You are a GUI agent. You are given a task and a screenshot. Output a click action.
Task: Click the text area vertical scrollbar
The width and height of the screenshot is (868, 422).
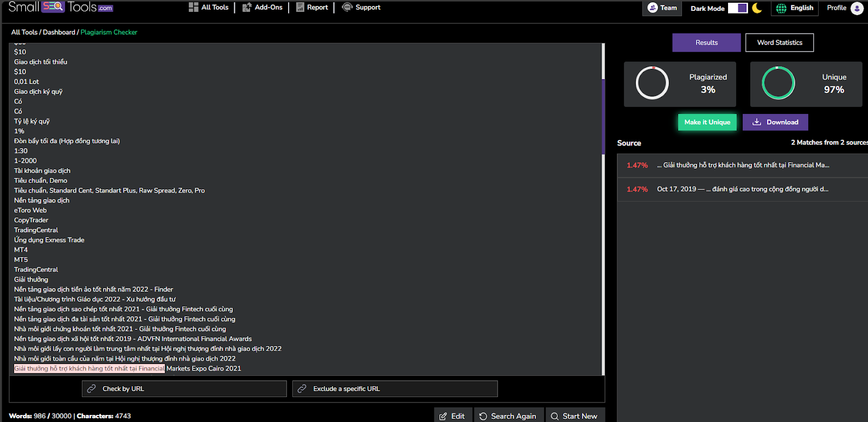click(x=603, y=117)
